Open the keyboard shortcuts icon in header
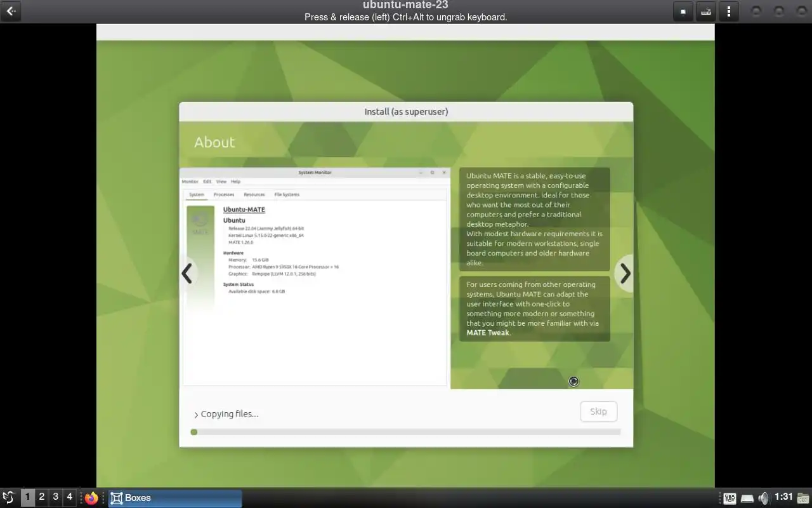Screen dimensions: 812x508 (x=705, y=11)
